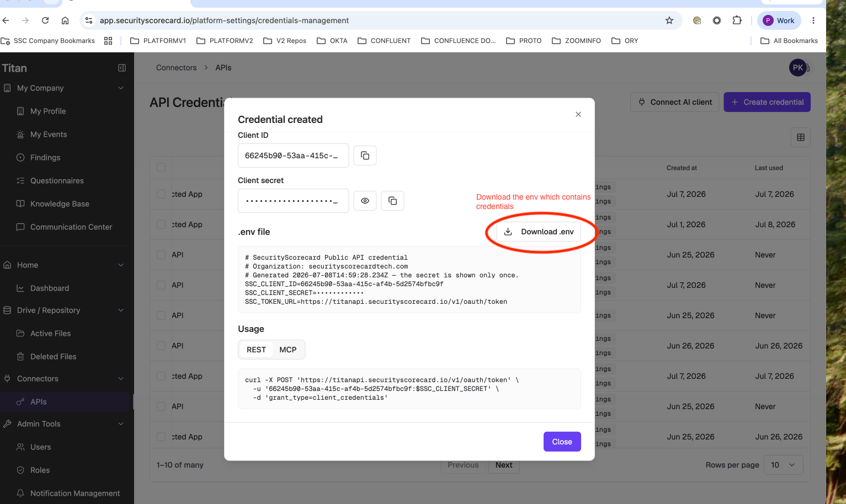The height and width of the screenshot is (504, 846).
Task: Open Communication Center
Action: (x=71, y=227)
